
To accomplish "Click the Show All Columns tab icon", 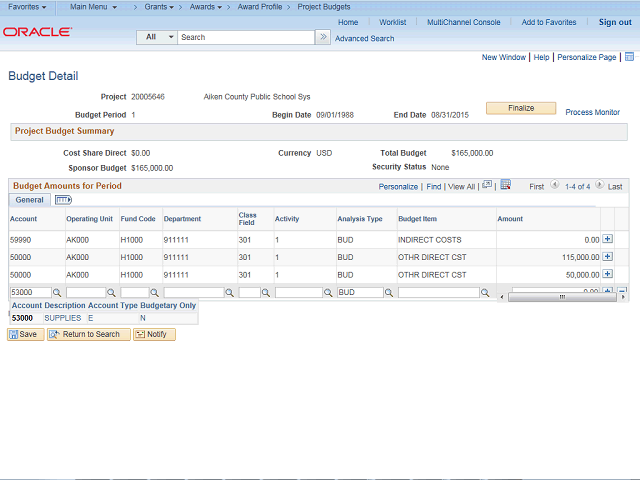I will pyautogui.click(x=63, y=200).
